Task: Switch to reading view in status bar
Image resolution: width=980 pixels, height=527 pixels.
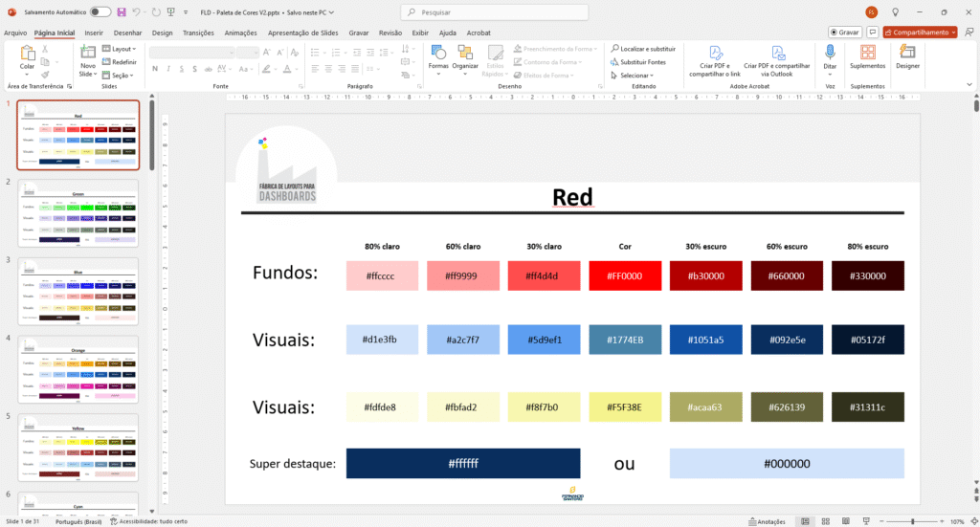Action: point(847,521)
